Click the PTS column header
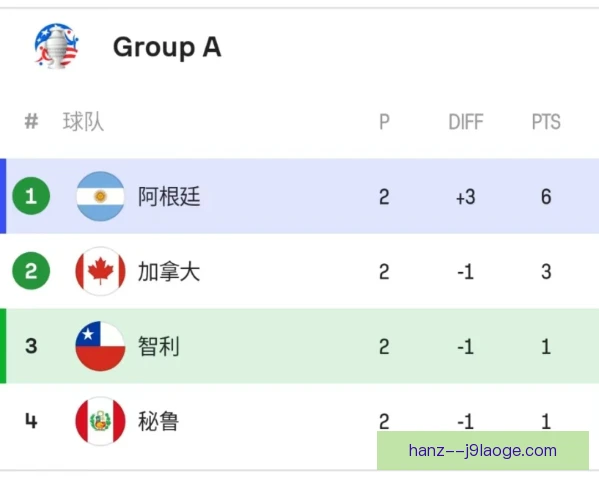Viewport: 599px width, 480px height. click(546, 122)
